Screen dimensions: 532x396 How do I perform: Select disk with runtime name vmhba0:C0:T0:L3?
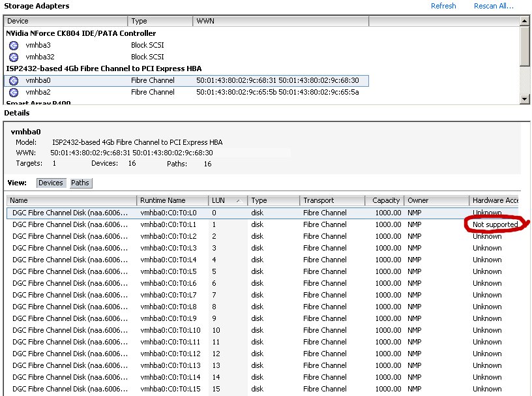(262, 249)
